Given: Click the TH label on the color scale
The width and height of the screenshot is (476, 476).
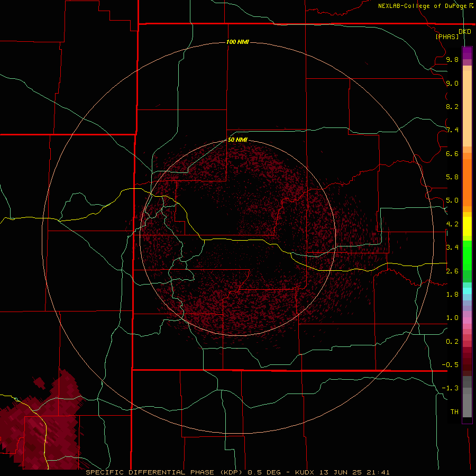Looking at the screenshot, I should coord(454,412).
